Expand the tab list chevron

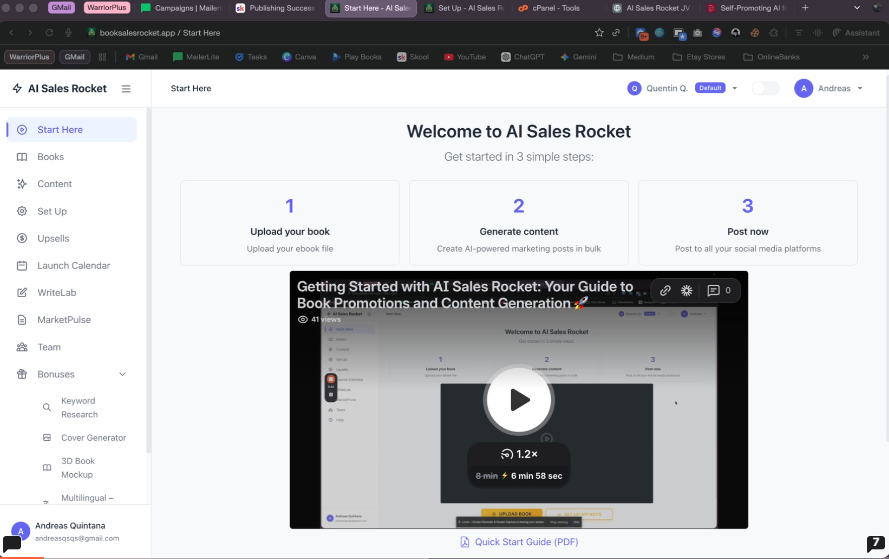click(857, 8)
